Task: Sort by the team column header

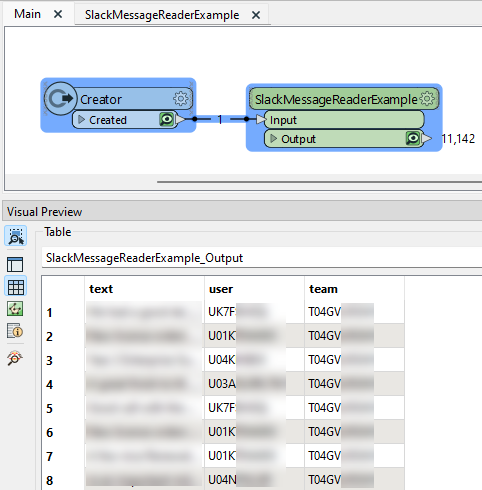Action: (x=354, y=289)
